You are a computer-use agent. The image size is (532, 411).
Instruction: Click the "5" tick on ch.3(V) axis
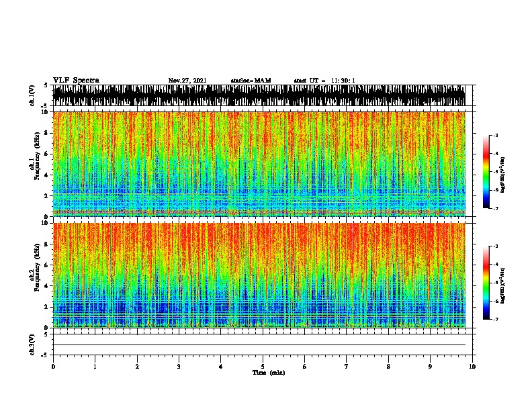coord(46,334)
